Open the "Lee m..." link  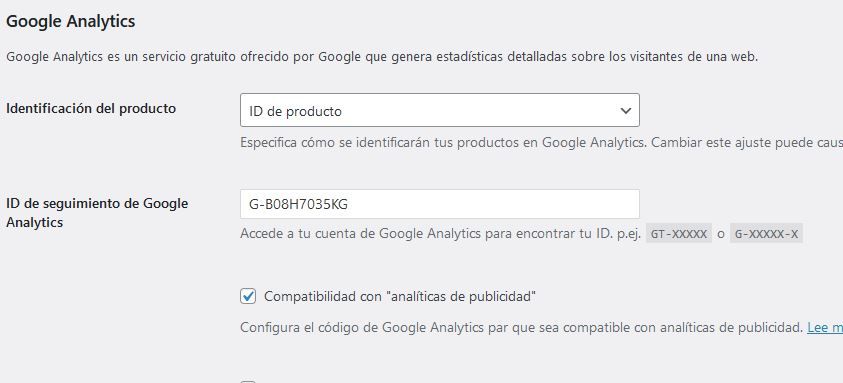pyautogui.click(x=825, y=328)
